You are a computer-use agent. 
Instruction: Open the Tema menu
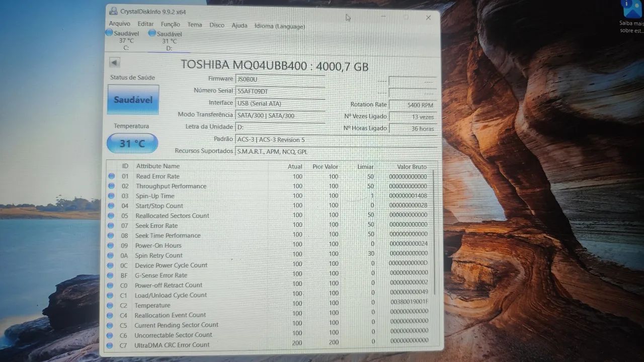pos(195,25)
